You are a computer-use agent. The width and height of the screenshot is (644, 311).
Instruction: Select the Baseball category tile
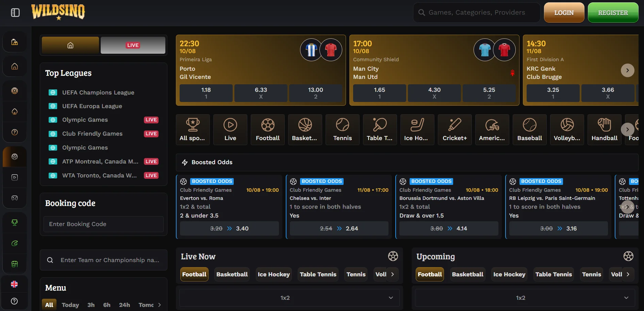529,129
